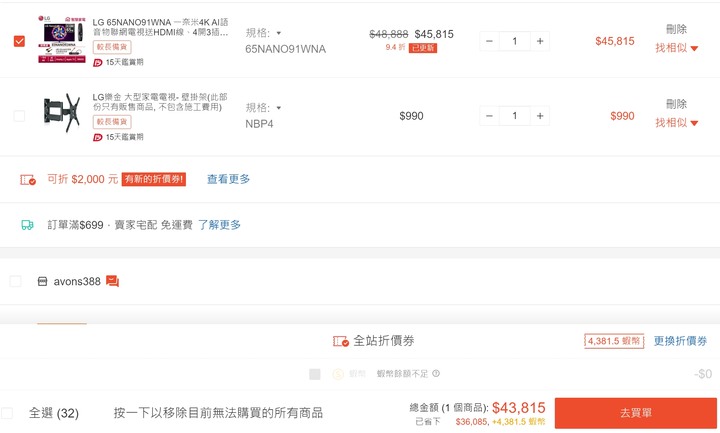The height and width of the screenshot is (433, 720).
Task: Delete the LG TV item via 刪除
Action: coord(676,29)
